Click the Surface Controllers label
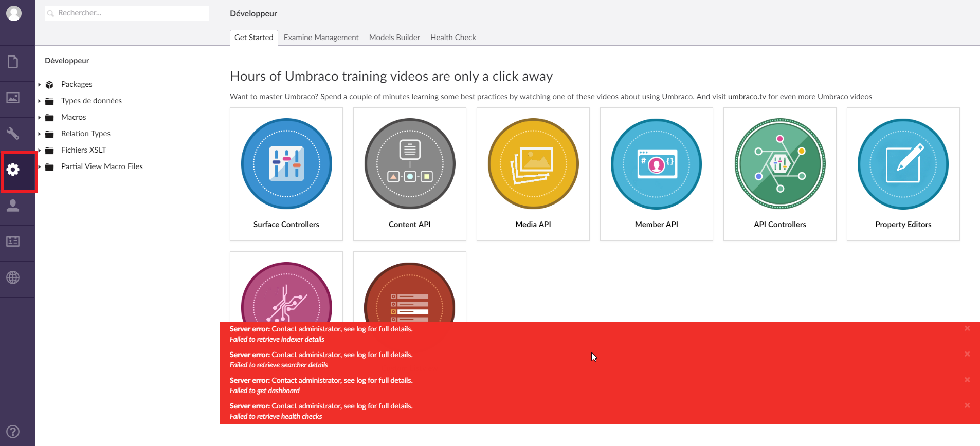The image size is (980, 446). pos(286,225)
